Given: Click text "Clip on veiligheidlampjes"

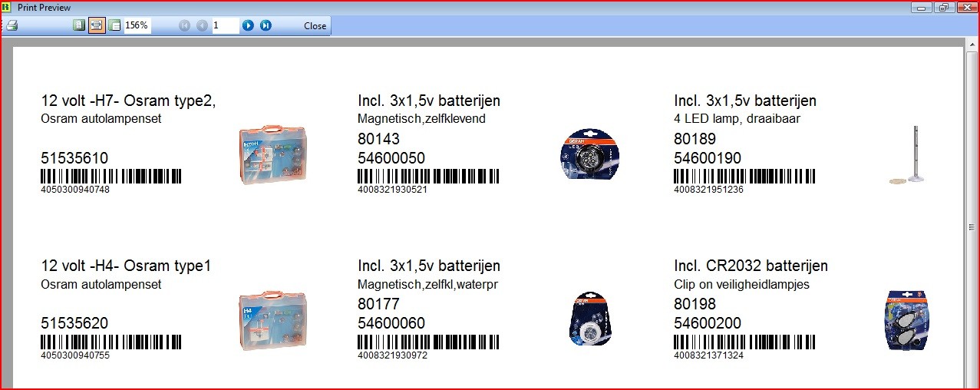Looking at the screenshot, I should (x=741, y=284).
